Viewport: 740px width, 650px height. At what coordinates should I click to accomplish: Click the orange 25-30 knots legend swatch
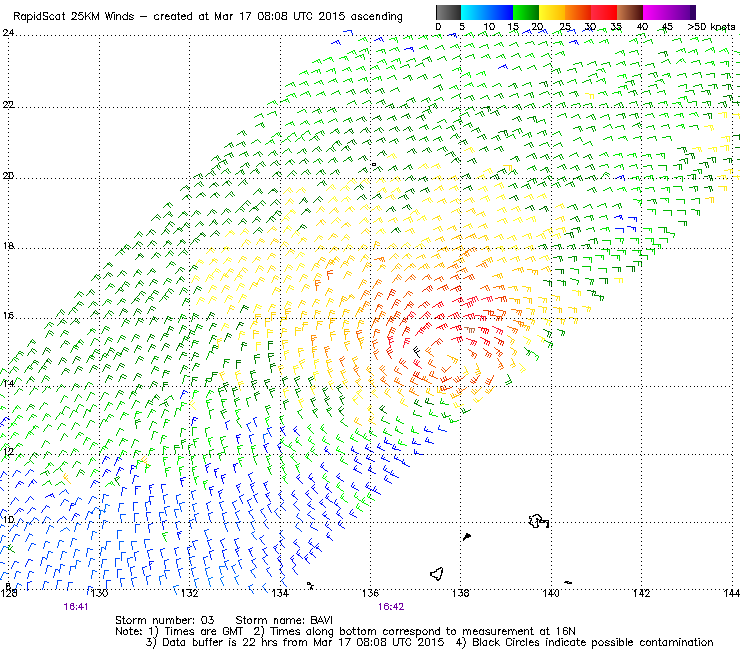[578, 12]
